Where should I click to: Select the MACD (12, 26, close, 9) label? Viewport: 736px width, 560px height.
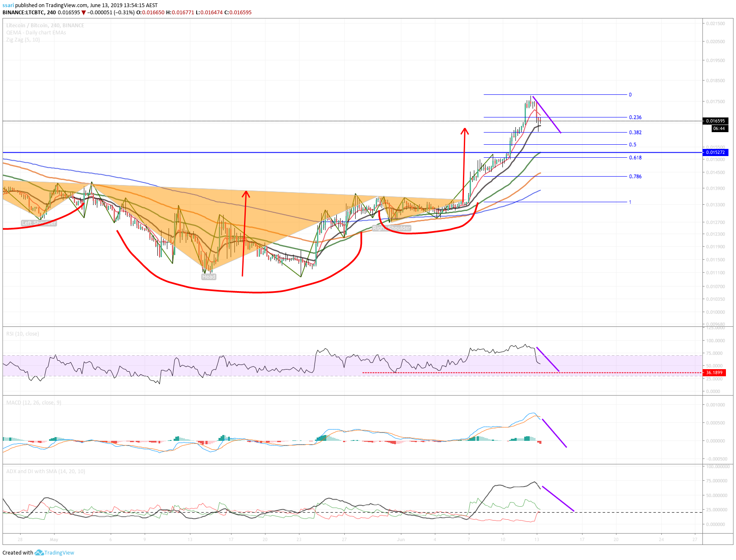point(34,403)
